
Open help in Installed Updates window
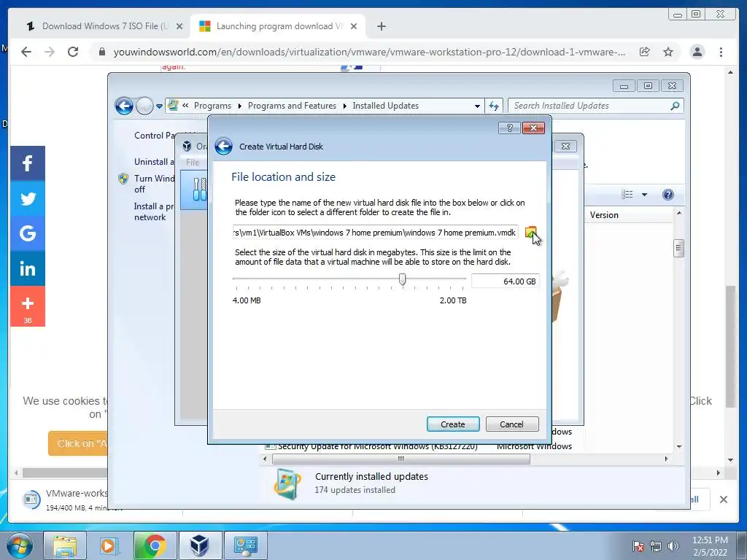pyautogui.click(x=668, y=194)
